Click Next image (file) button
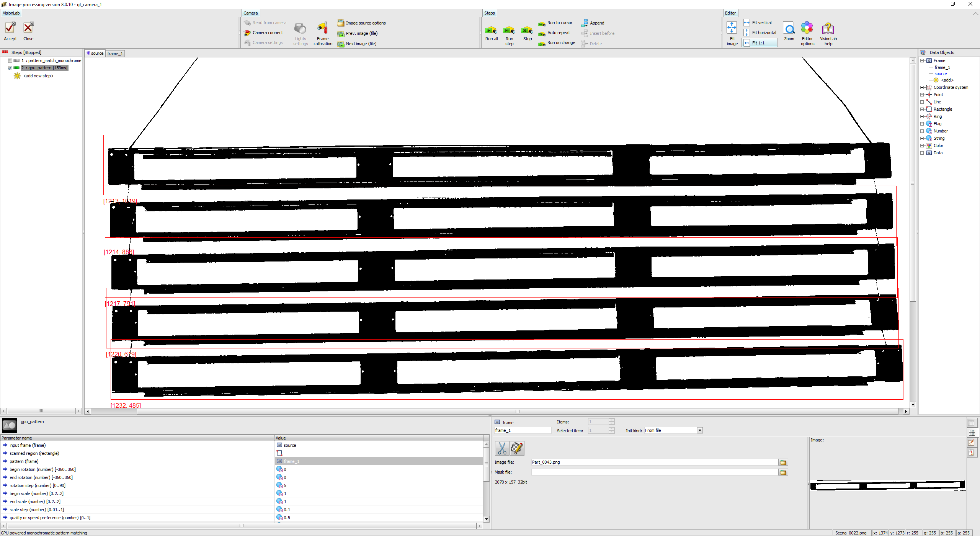This screenshot has width=980, height=536. click(x=361, y=44)
